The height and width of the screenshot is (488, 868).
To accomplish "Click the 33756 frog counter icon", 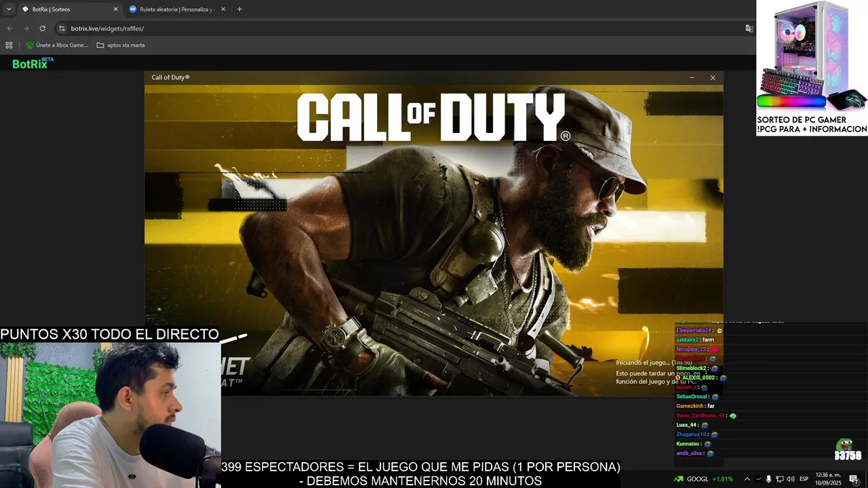I will pyautogui.click(x=847, y=450).
